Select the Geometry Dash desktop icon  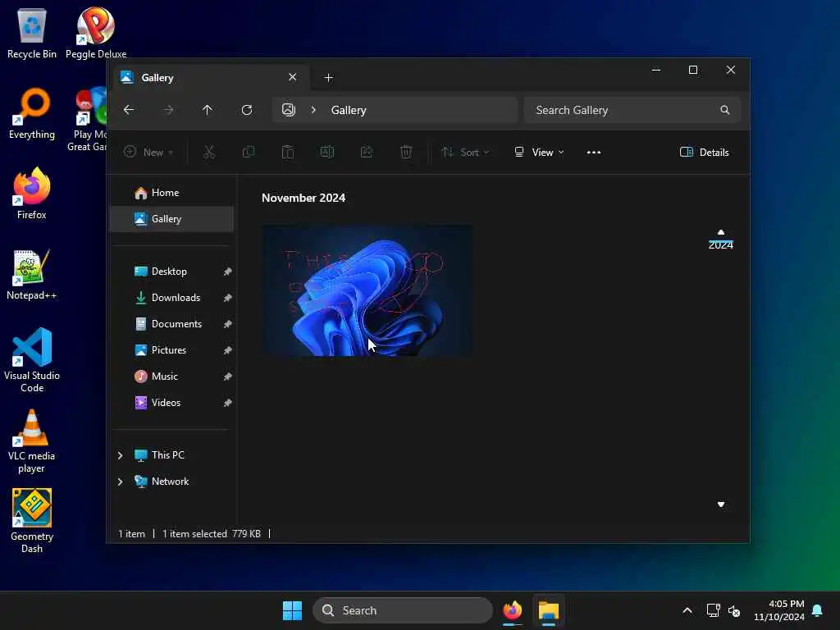click(x=32, y=521)
